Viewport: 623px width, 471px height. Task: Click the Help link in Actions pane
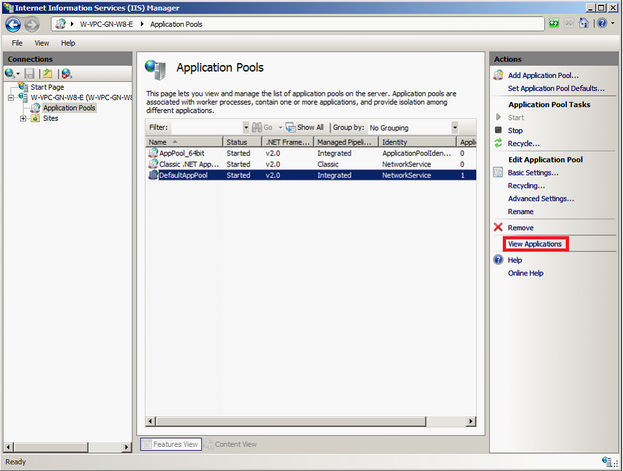click(x=515, y=260)
